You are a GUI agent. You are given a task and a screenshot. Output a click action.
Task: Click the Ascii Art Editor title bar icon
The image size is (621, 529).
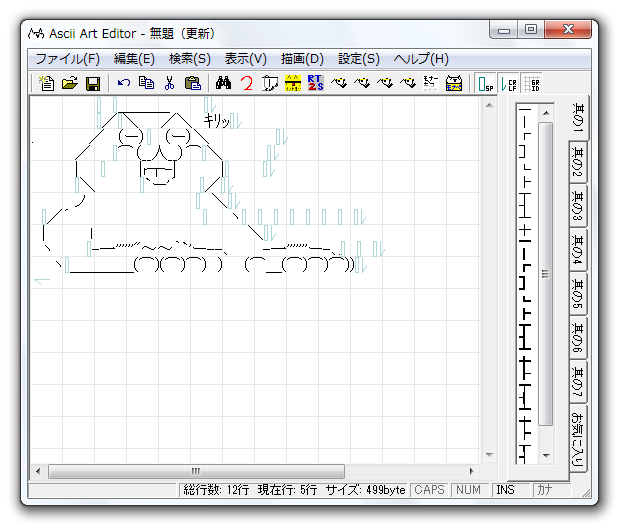[36, 34]
